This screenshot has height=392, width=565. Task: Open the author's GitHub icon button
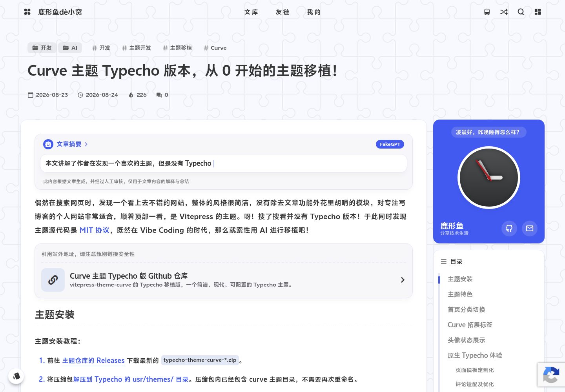tap(509, 228)
